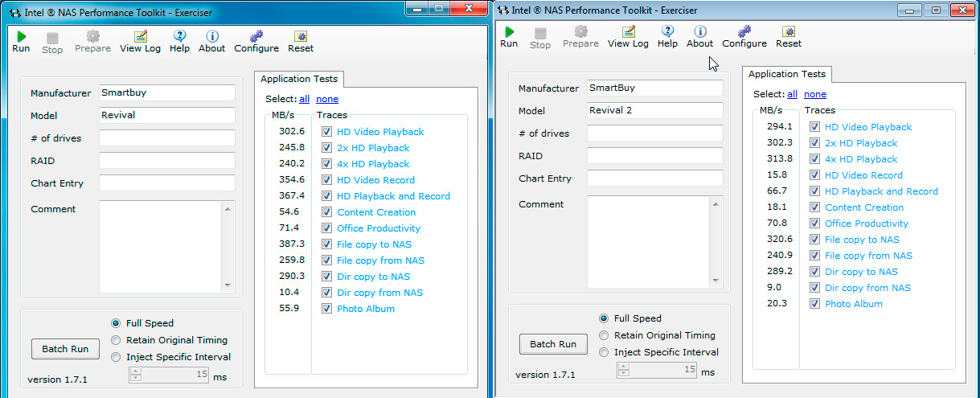Image resolution: width=980 pixels, height=398 pixels.
Task: Click version 1.7.1 label in right window
Action: click(545, 375)
